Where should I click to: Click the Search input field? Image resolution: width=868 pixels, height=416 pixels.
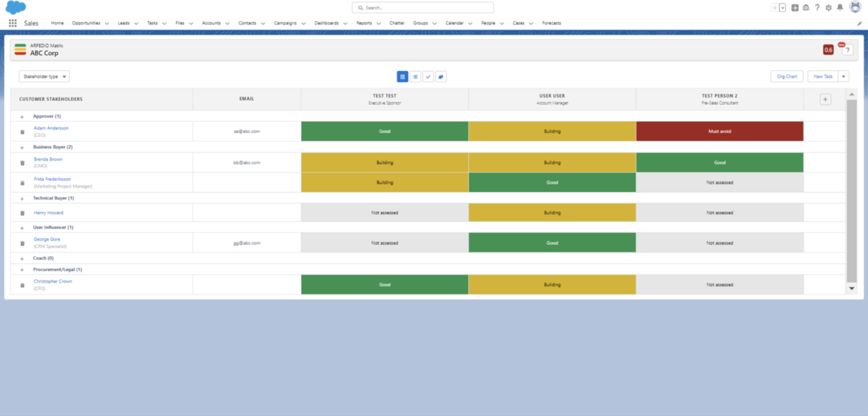tap(423, 8)
